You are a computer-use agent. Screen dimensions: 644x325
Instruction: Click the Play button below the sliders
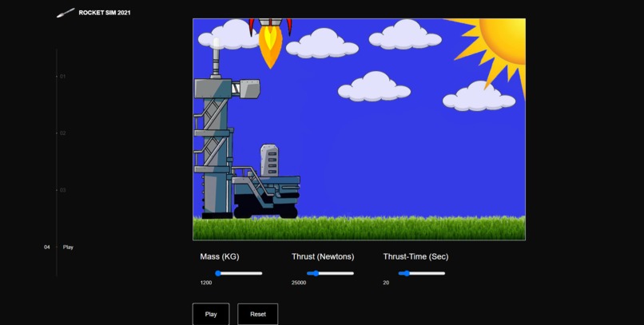[x=211, y=314]
